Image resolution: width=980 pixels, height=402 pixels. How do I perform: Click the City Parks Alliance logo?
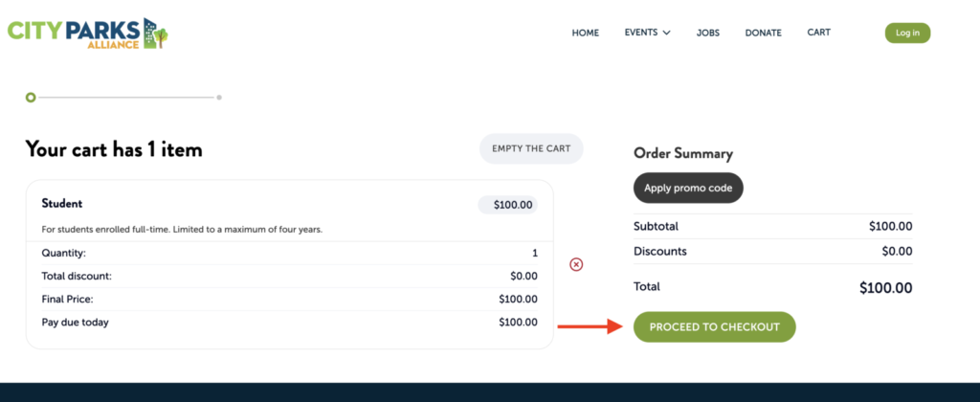(88, 33)
